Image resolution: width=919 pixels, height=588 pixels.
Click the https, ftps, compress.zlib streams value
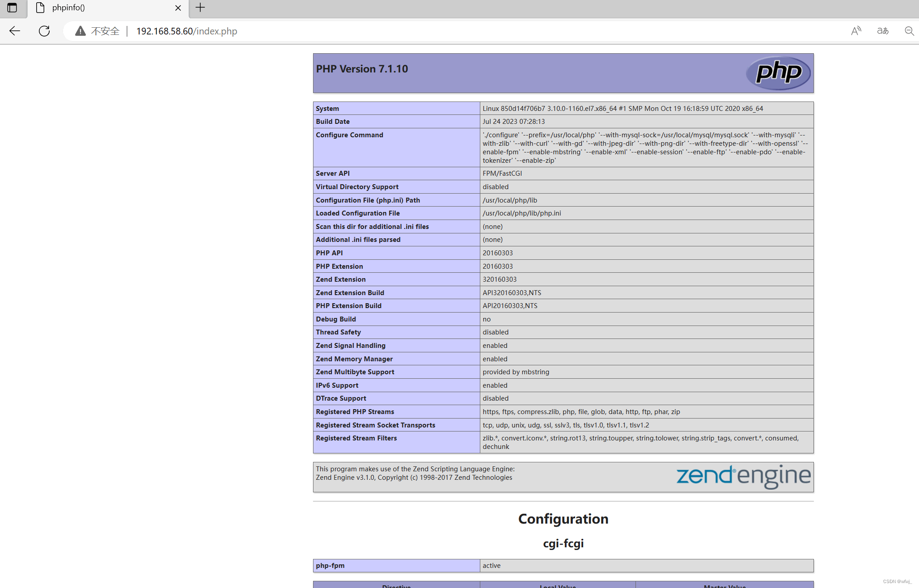tap(581, 412)
